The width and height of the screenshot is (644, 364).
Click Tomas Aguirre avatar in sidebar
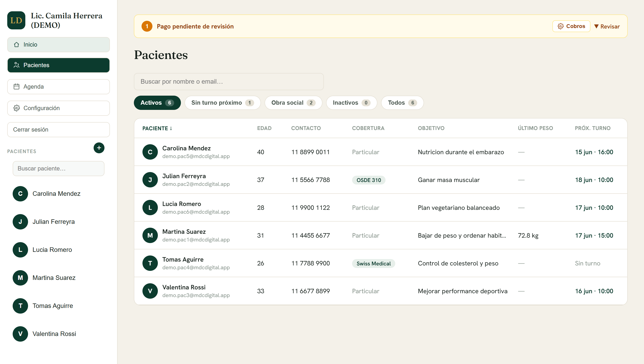(x=20, y=305)
